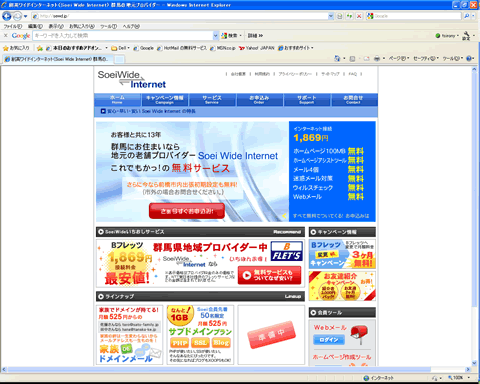Open the 編集 menu
Viewport: 480px width, 384px height.
coord(35,26)
